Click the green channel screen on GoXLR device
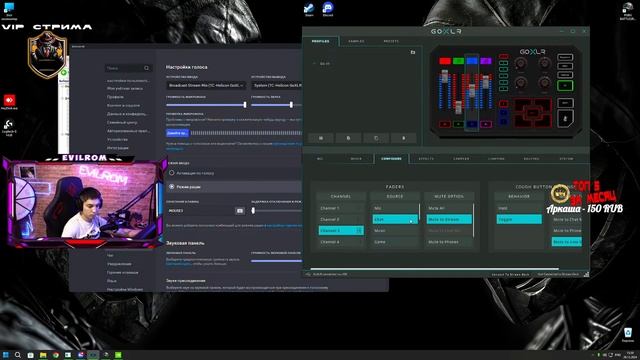Image resolution: width=640 pixels, height=360 pixels. click(x=458, y=61)
